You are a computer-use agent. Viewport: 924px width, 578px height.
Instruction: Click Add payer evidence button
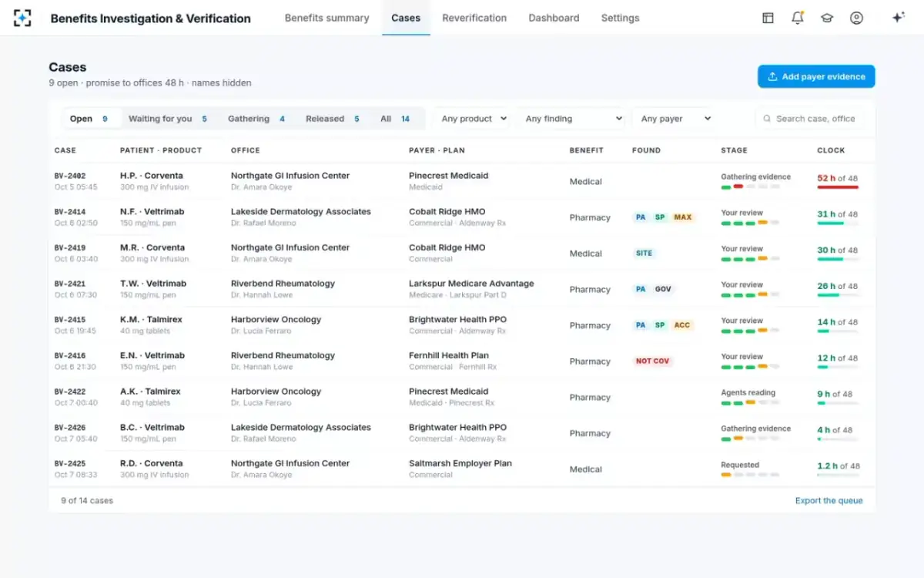click(x=816, y=76)
